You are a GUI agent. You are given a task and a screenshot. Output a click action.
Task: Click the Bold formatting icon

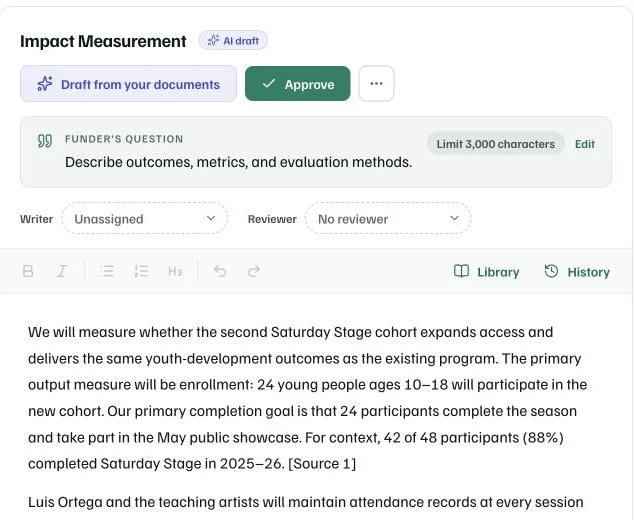[28, 271]
